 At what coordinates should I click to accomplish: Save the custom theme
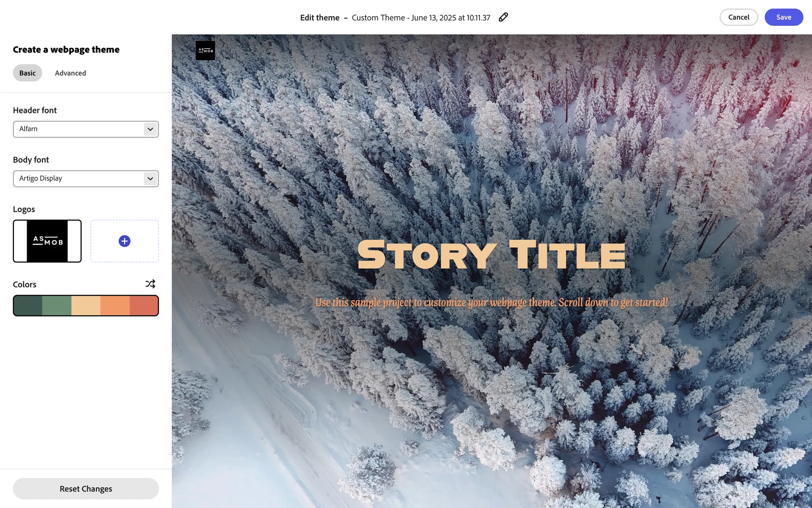click(784, 17)
